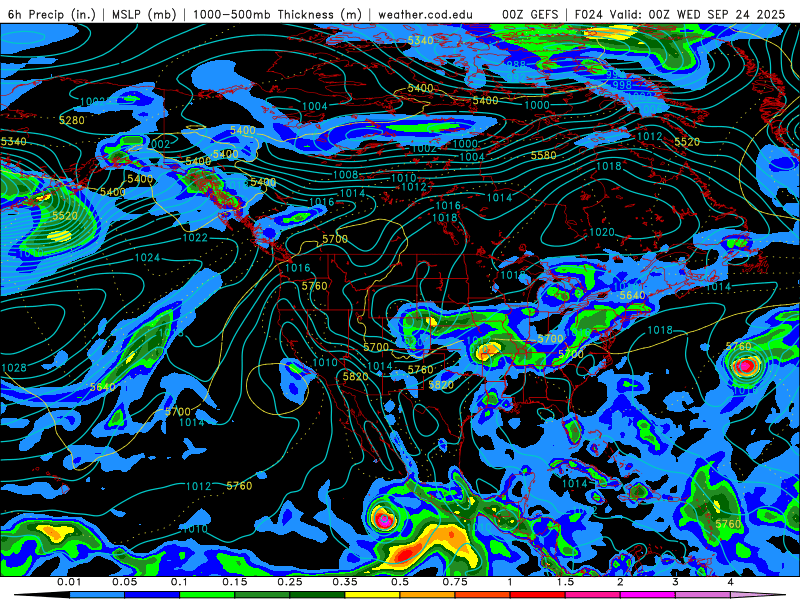Select the 0.25 value on the precipitation scale
This screenshot has width=800, height=600.
point(290,582)
